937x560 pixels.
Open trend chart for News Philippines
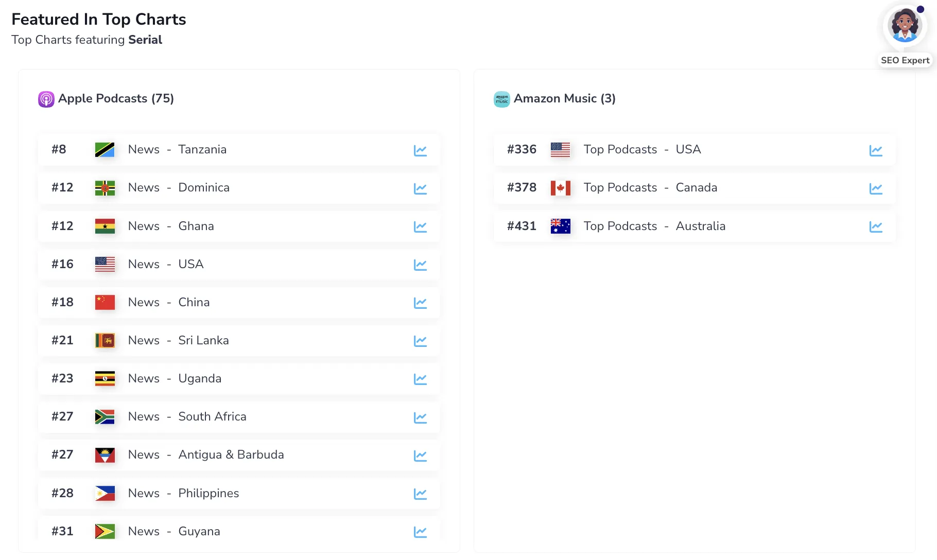(x=420, y=494)
